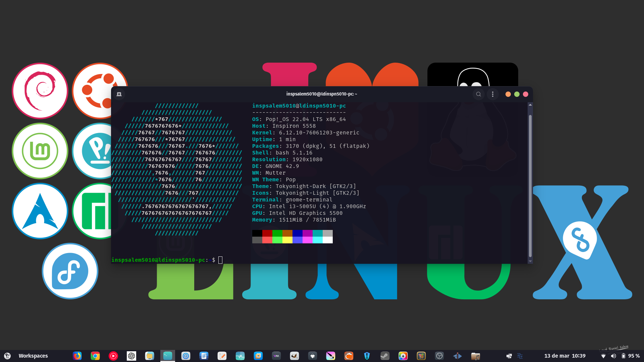Image resolution: width=644 pixels, height=362 pixels.
Task: Click the "Theme: Tokyonight-Dark [GTK2/3]" line
Action: click(x=304, y=186)
